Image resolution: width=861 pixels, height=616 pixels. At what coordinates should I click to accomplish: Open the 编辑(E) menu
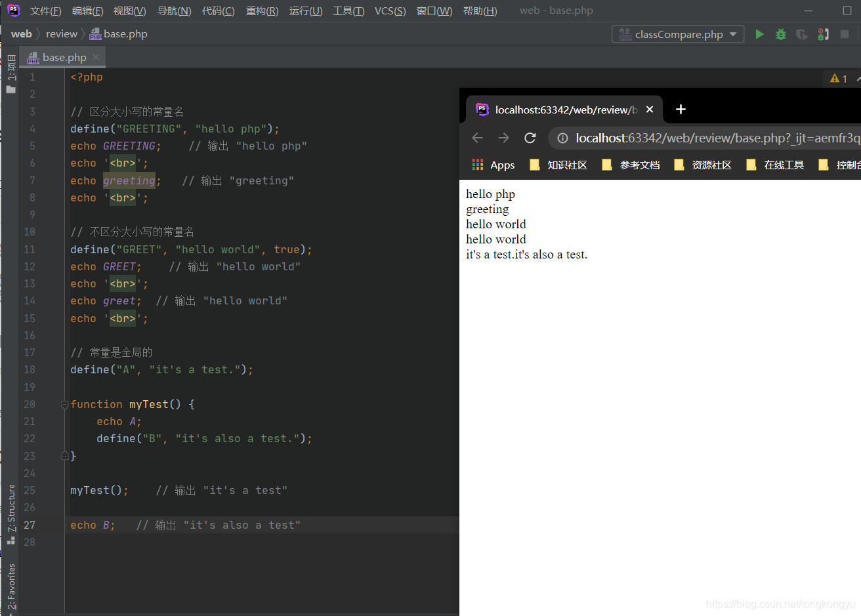pos(88,11)
